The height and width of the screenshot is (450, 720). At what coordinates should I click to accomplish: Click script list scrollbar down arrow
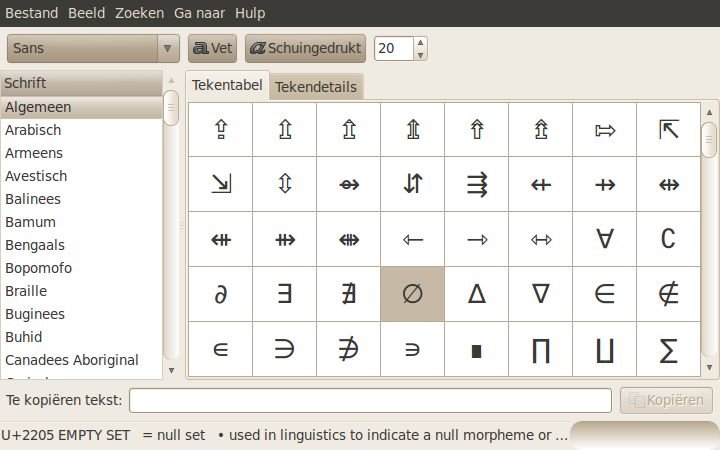171,370
